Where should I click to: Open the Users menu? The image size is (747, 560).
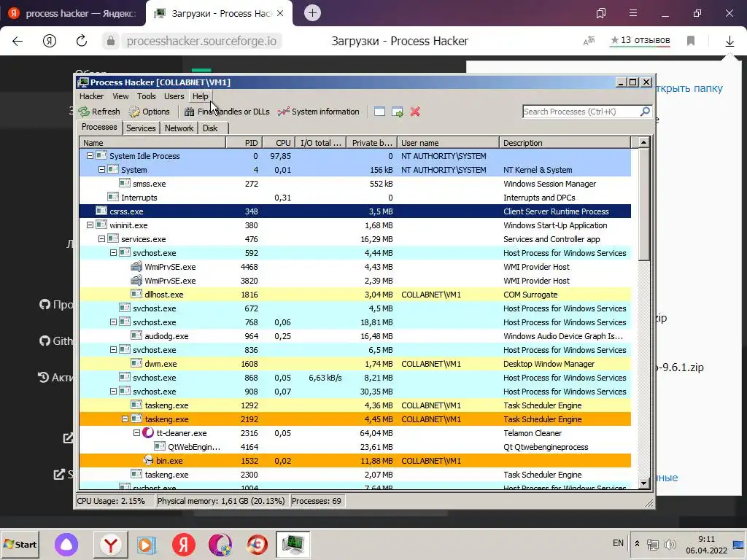[174, 96]
